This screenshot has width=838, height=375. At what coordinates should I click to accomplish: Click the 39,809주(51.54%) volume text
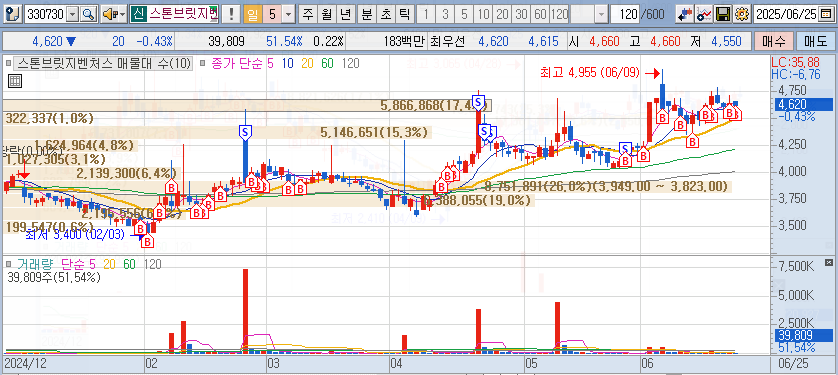[x=54, y=277]
